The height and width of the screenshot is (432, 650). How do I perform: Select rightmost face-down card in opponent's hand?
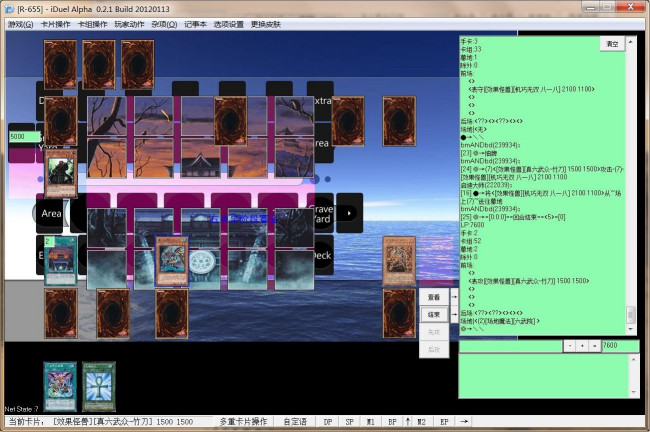tap(138, 65)
